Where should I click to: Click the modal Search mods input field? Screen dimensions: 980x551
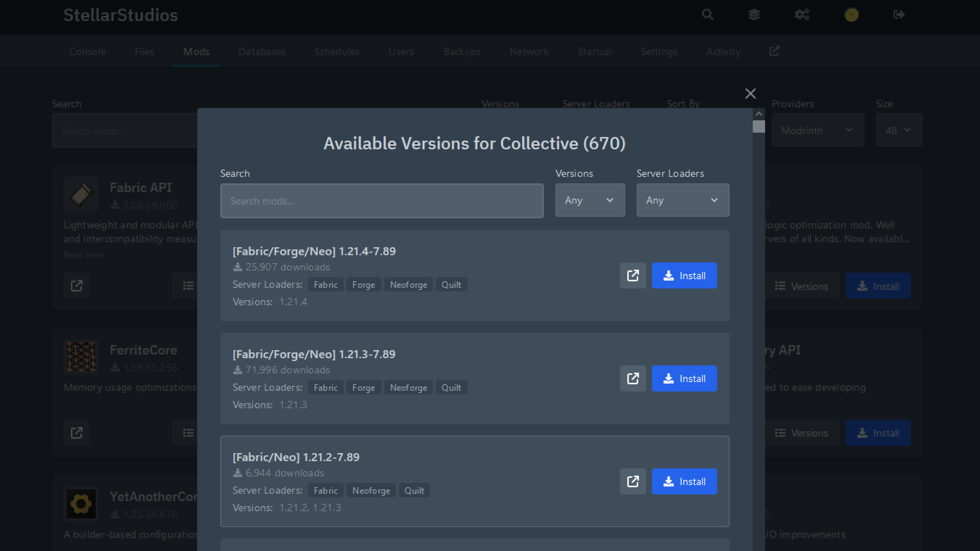coord(382,201)
